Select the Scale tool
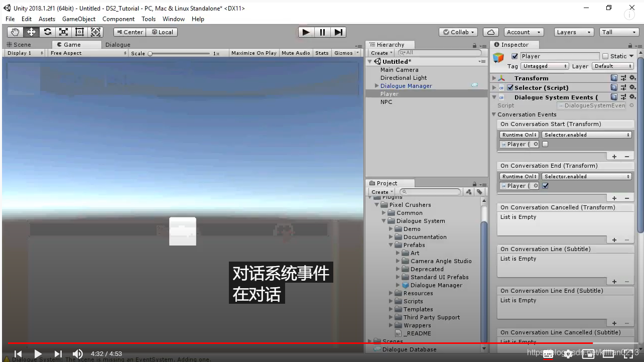Image resolution: width=644 pixels, height=362 pixels. click(63, 32)
